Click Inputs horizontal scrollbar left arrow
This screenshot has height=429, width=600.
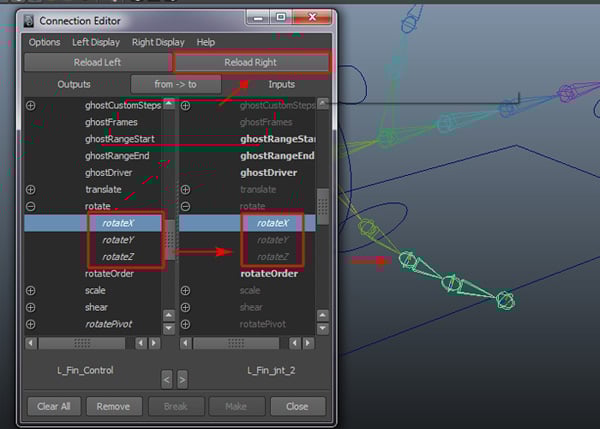point(186,343)
